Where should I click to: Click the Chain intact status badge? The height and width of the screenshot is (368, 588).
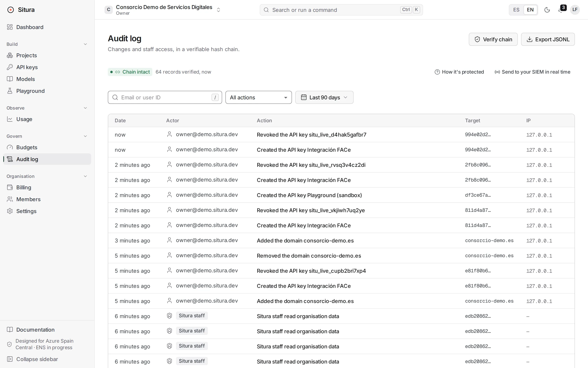coord(130,72)
